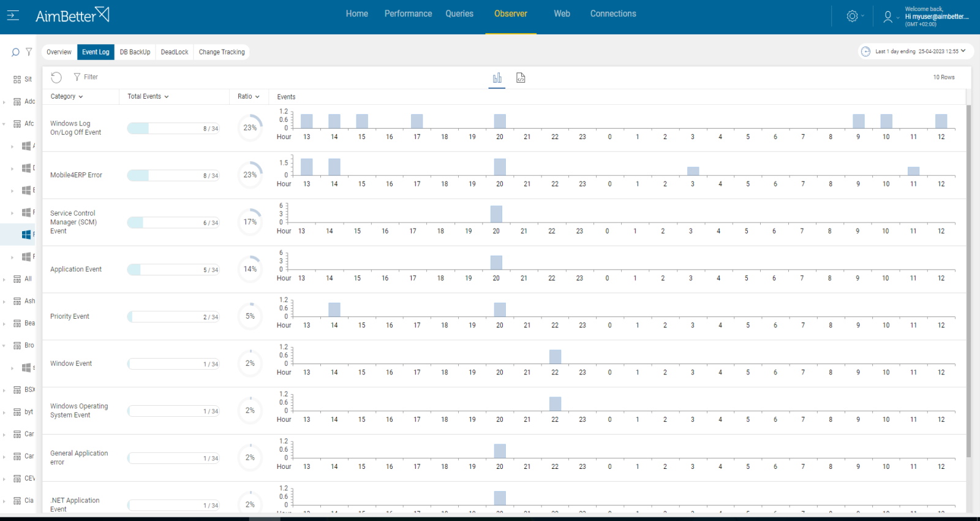Click the 17% ratio gauge for SCM Event
The image size is (980, 521).
(250, 222)
